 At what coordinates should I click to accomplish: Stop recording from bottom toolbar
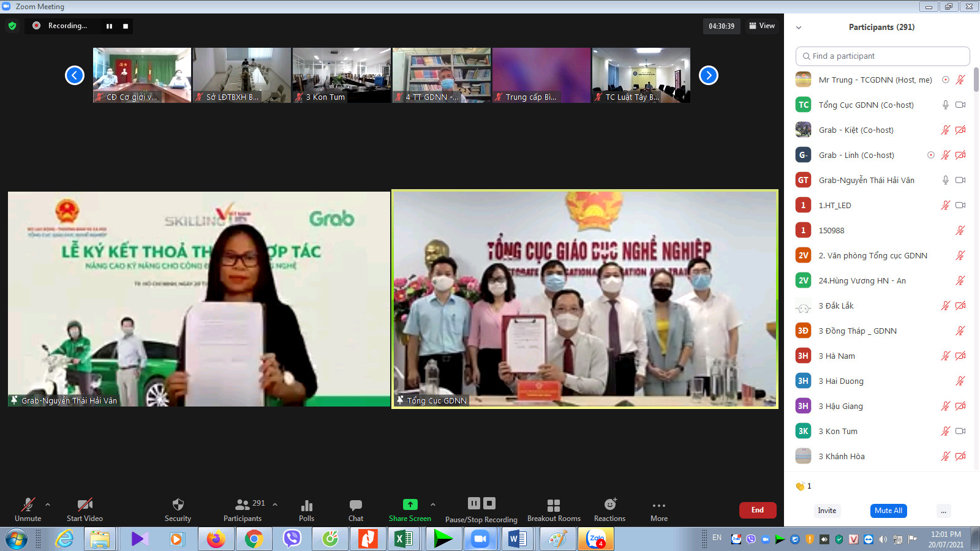click(x=489, y=503)
